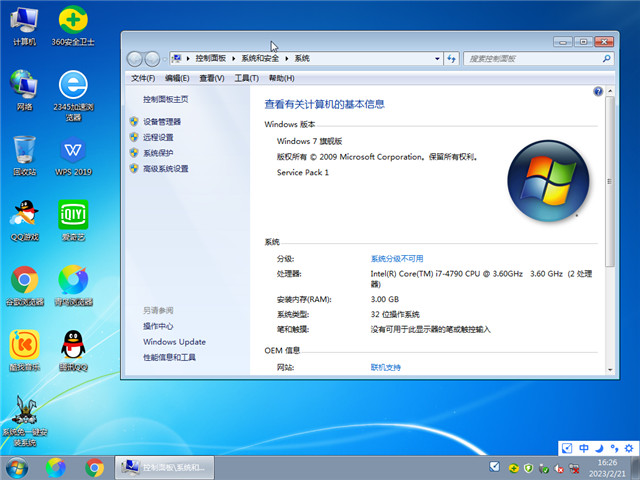Click the help question mark icon
This screenshot has width=640, height=480.
(x=598, y=91)
